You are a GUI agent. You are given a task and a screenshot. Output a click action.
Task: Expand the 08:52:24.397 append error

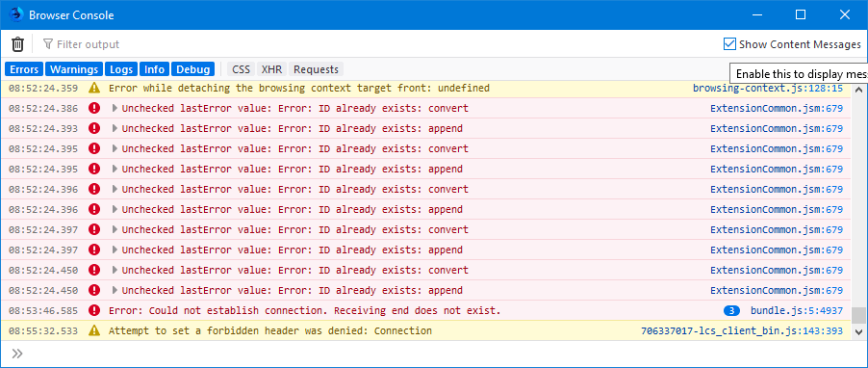point(115,250)
